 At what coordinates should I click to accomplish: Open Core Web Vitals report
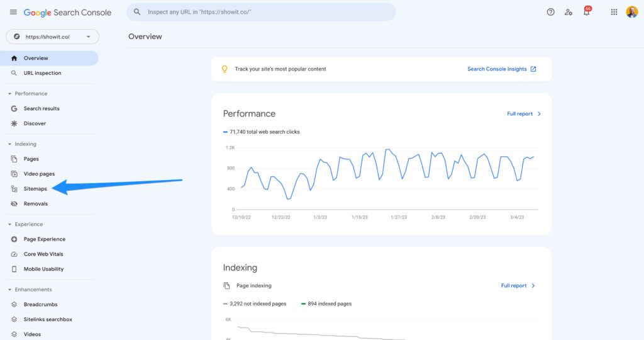pos(43,254)
